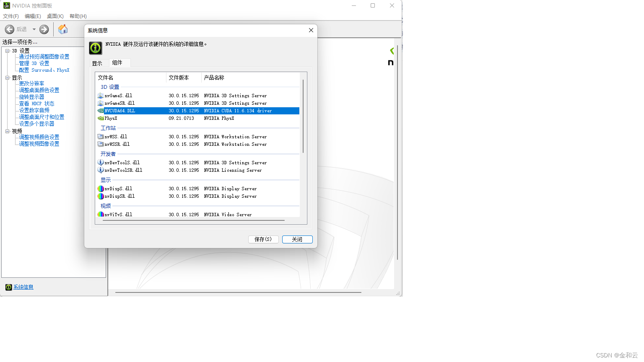
Task: Collapse the 显示 tree node
Action: click(x=7, y=78)
